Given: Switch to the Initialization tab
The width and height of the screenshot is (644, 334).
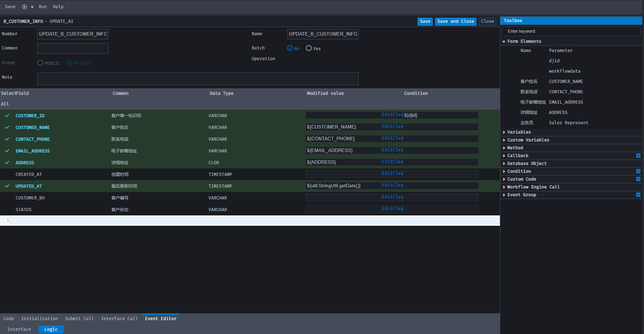Looking at the screenshot, I should [x=39, y=319].
